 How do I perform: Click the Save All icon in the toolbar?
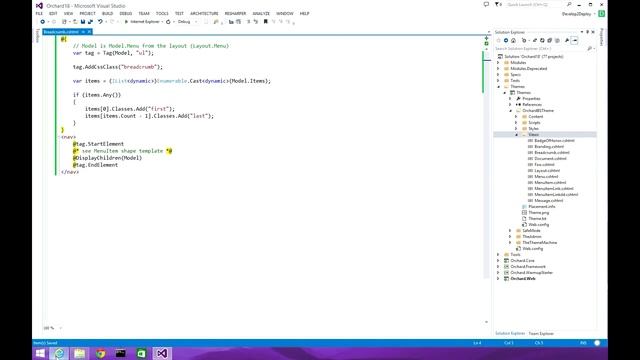click(x=90, y=22)
